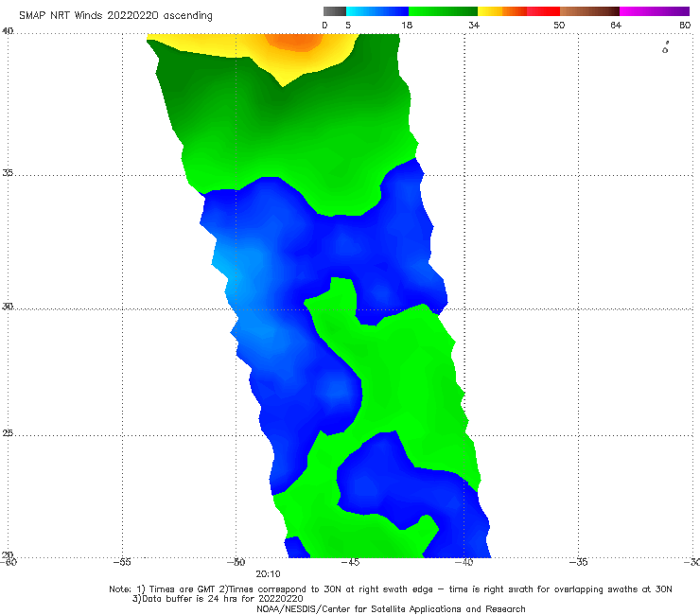
Task: Click the note '3)Data buffer is 24 hrs'
Action: click(218, 599)
